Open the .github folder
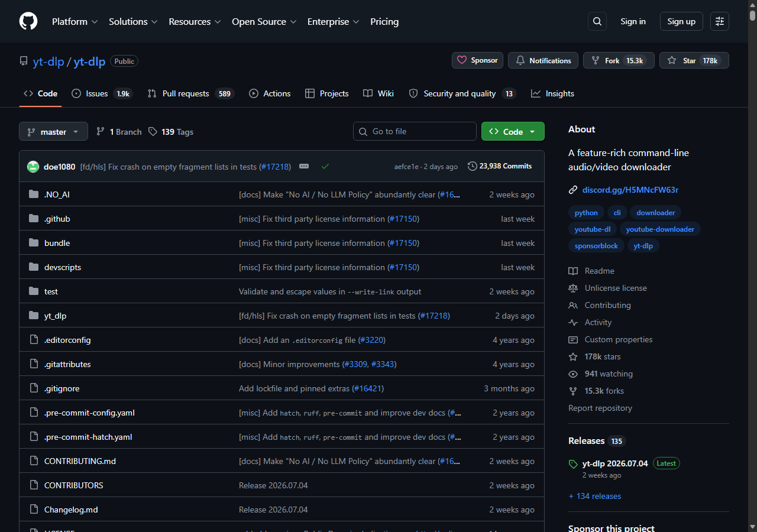 point(57,219)
